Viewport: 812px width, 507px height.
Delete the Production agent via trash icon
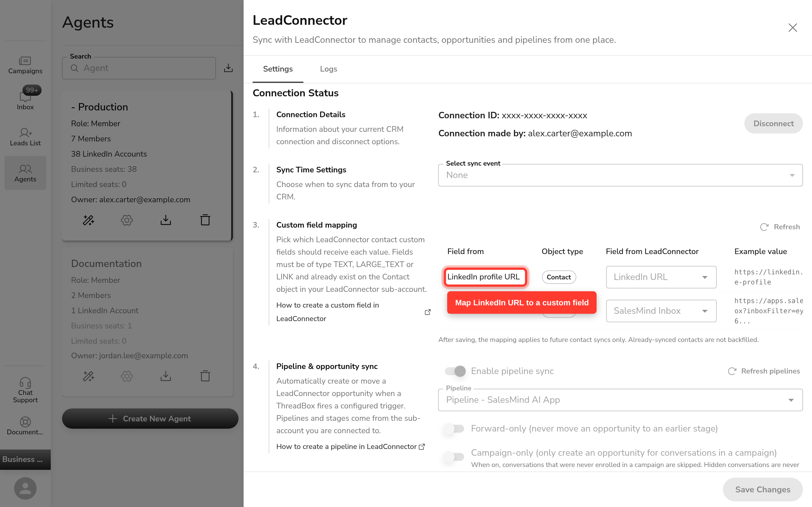205,220
